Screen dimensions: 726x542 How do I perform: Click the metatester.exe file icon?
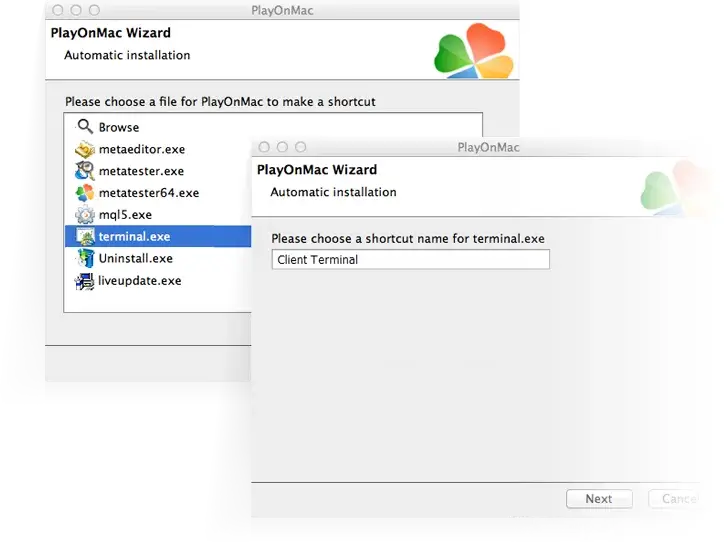(84, 171)
